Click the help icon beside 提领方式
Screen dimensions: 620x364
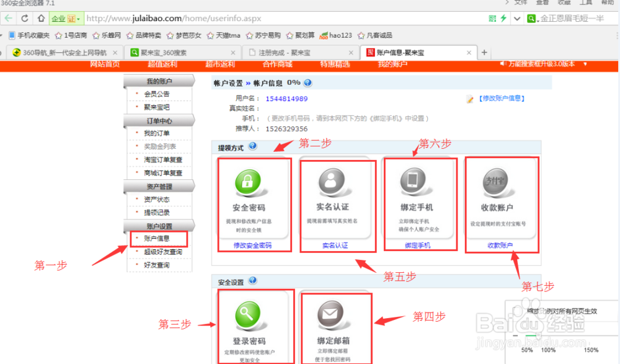coord(252,146)
